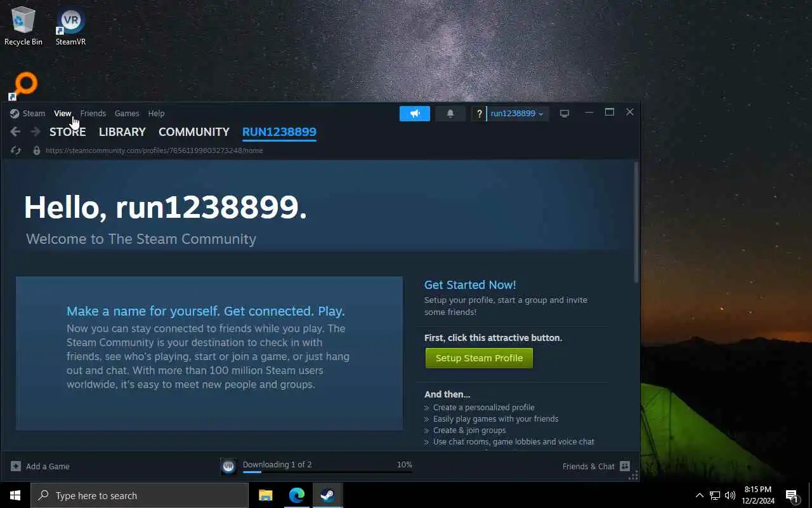The height and width of the screenshot is (508, 812).
Task: Click the Steam window resize grip
Action: click(634, 475)
